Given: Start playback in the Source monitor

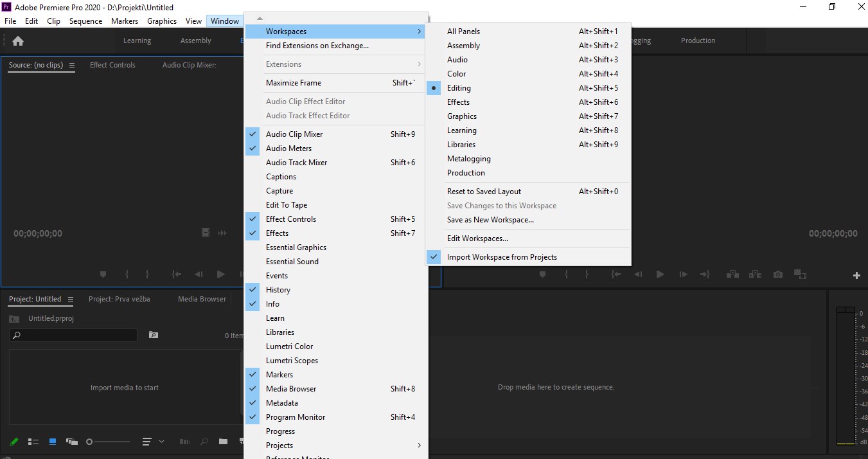Looking at the screenshot, I should pos(221,274).
